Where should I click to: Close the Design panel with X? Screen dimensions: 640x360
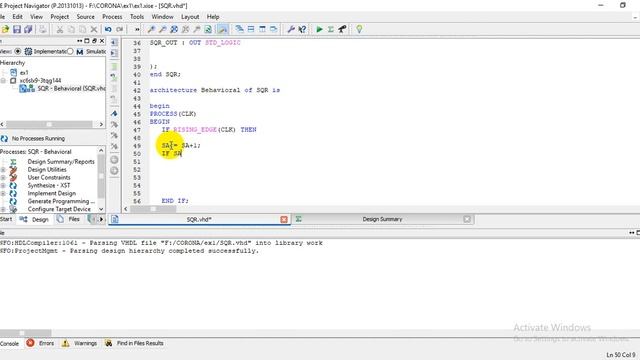click(x=102, y=41)
